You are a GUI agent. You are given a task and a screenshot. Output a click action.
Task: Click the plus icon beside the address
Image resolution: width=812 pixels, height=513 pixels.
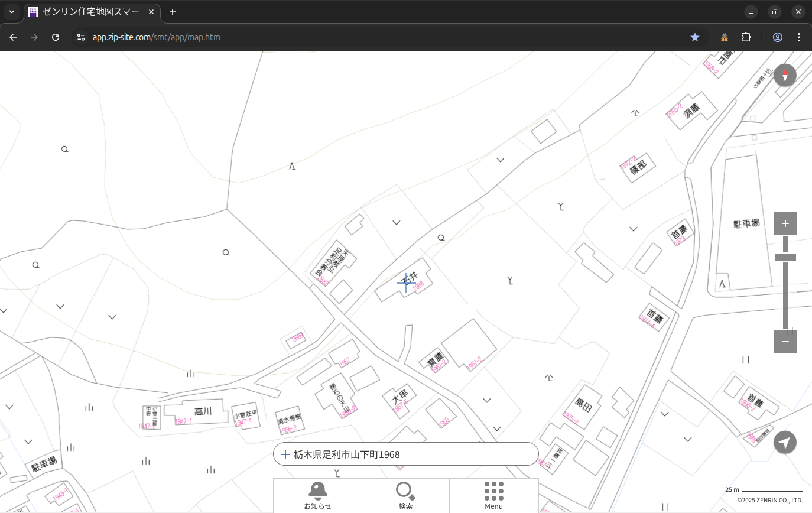[285, 454]
